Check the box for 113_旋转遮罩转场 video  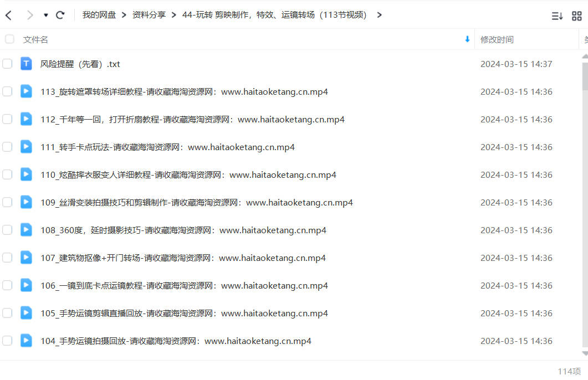pos(7,91)
